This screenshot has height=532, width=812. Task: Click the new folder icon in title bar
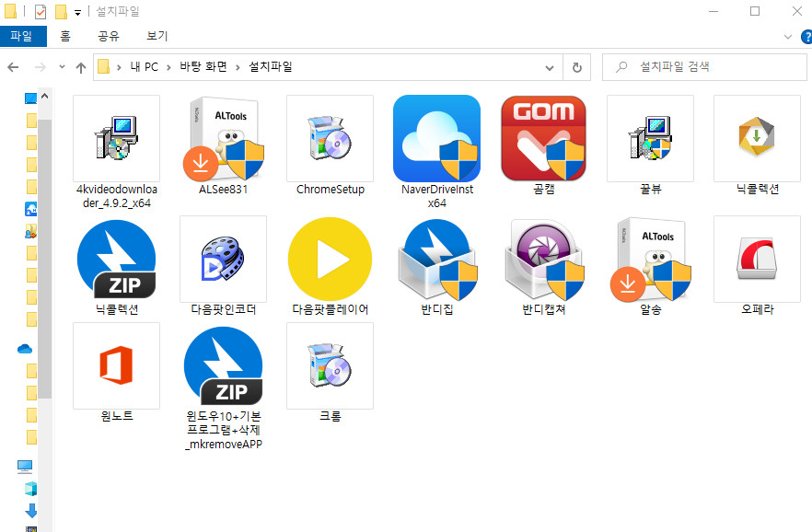pos(61,11)
